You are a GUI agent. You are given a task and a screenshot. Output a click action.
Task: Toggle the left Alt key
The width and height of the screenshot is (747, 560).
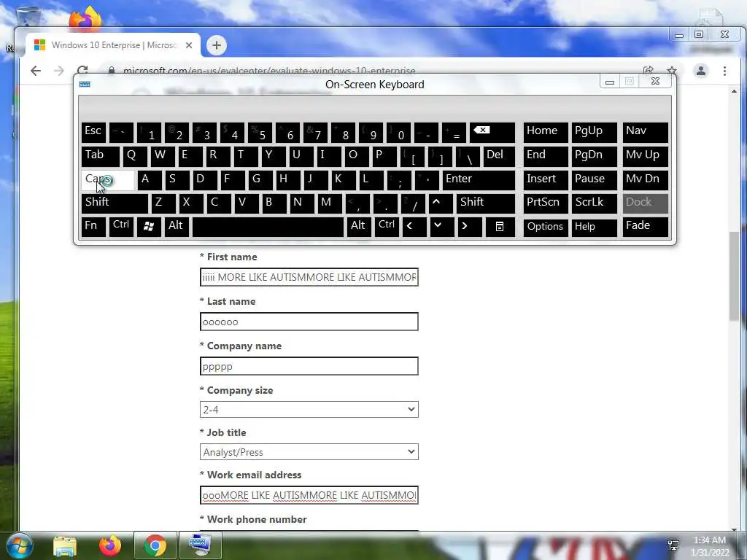[177, 227]
